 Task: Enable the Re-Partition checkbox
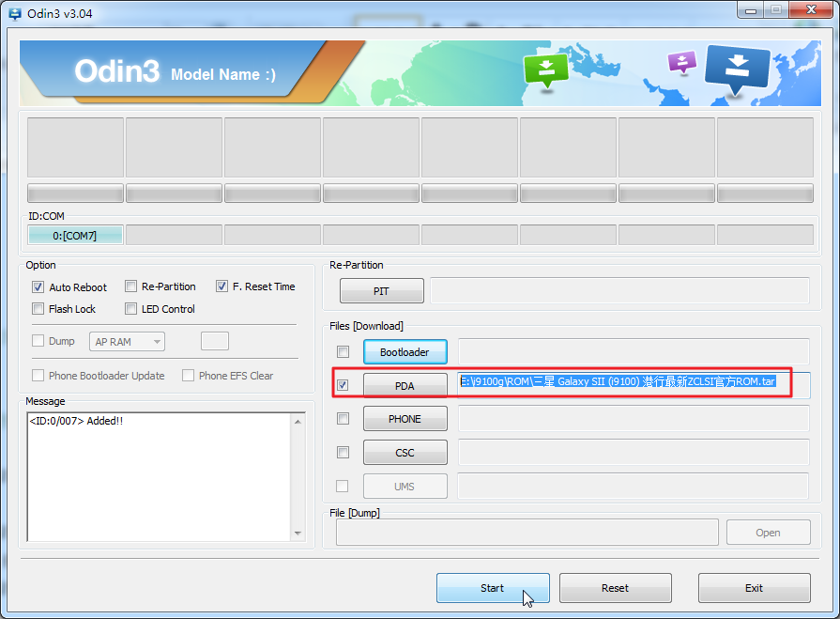click(x=130, y=286)
